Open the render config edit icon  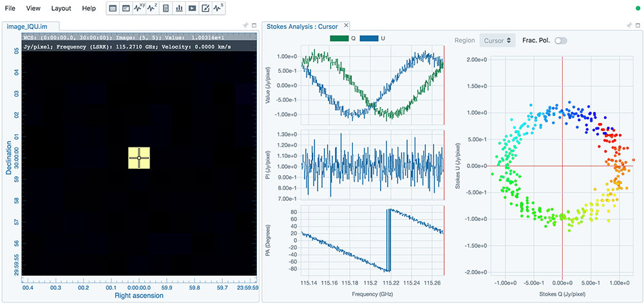205,8
